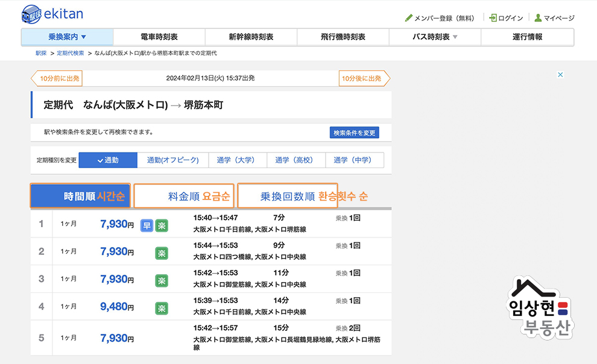
Task: Click the 10分前に出発 button
Action: point(57,78)
